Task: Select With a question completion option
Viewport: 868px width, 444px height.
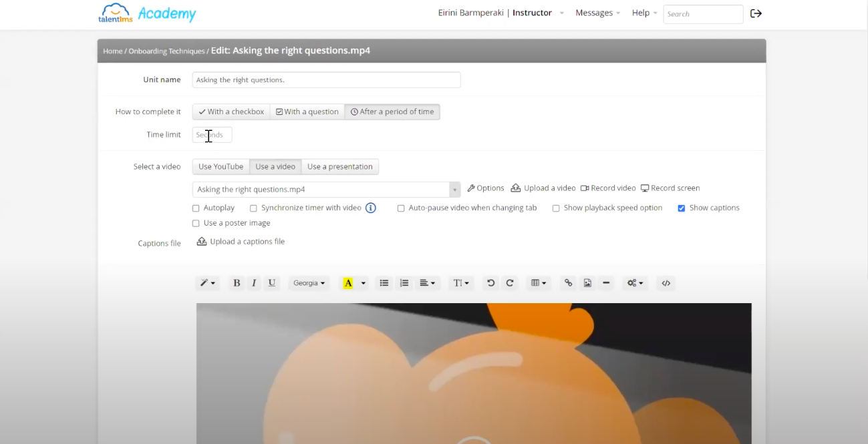Action: point(307,112)
